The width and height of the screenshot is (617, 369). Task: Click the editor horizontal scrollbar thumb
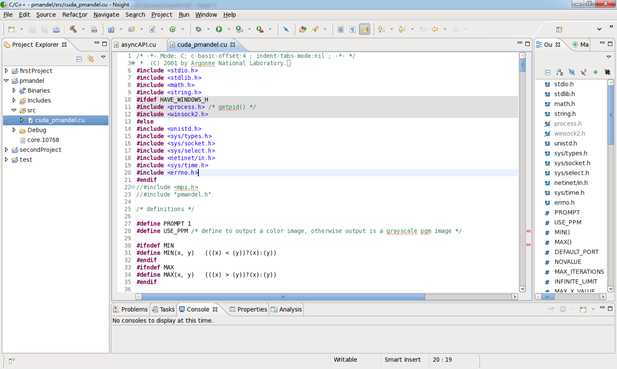(x=283, y=297)
